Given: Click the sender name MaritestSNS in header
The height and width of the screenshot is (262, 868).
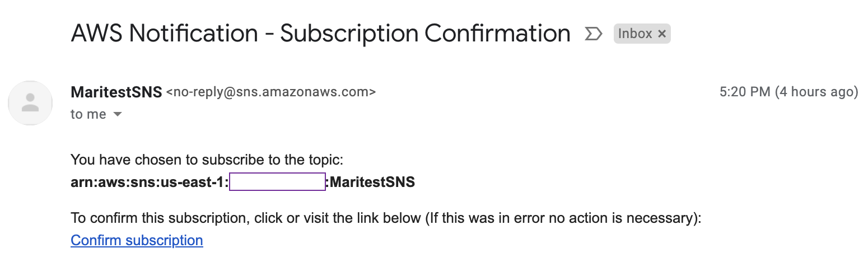Looking at the screenshot, I should coord(116,92).
